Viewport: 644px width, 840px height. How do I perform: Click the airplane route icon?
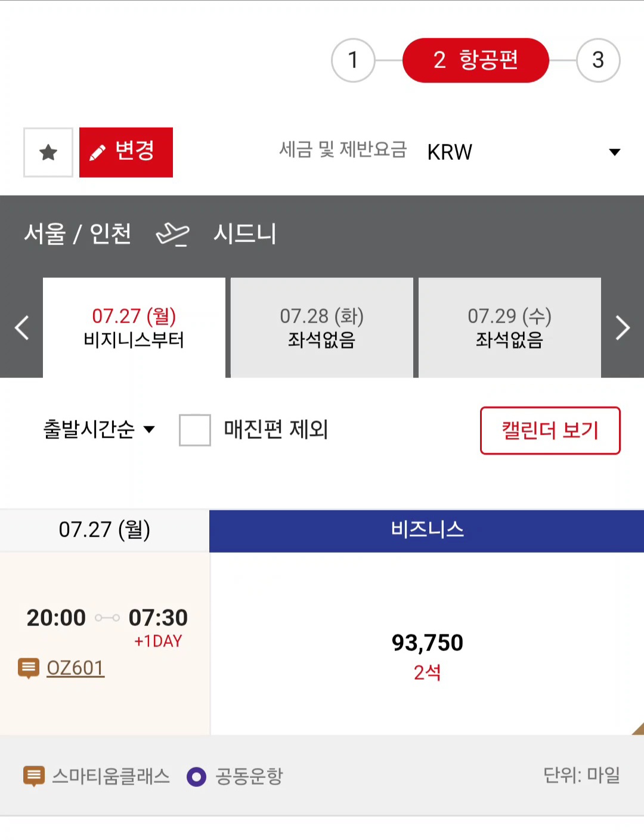point(172,234)
